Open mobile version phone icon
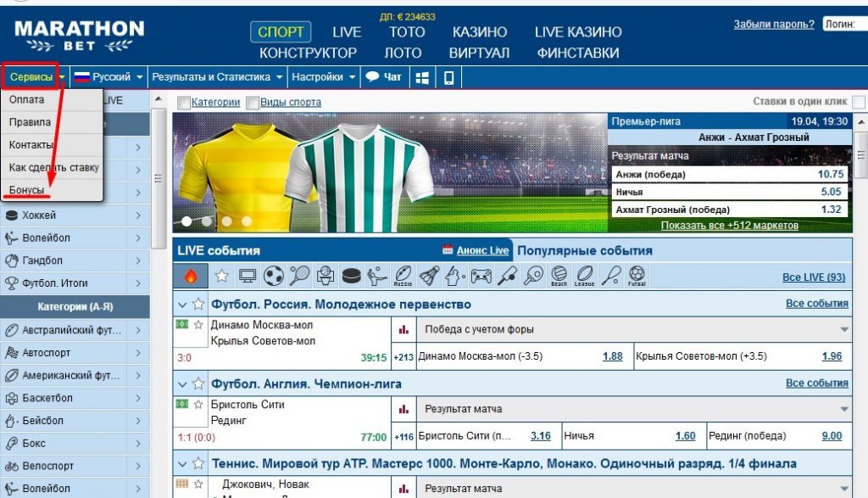868x498 pixels. tap(449, 77)
